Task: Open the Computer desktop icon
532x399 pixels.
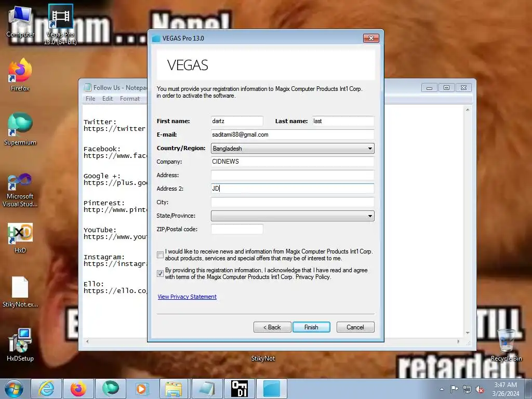Action: [x=20, y=22]
